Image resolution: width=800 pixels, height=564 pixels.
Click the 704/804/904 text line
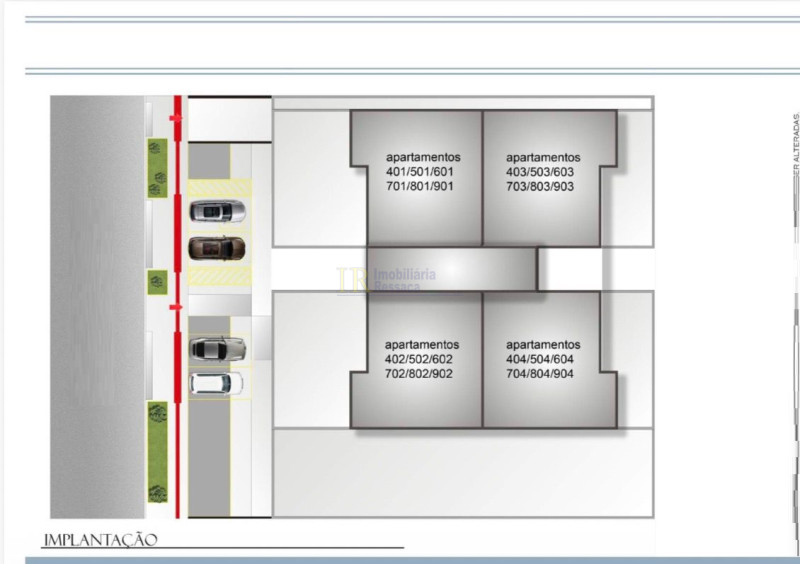coord(540,373)
